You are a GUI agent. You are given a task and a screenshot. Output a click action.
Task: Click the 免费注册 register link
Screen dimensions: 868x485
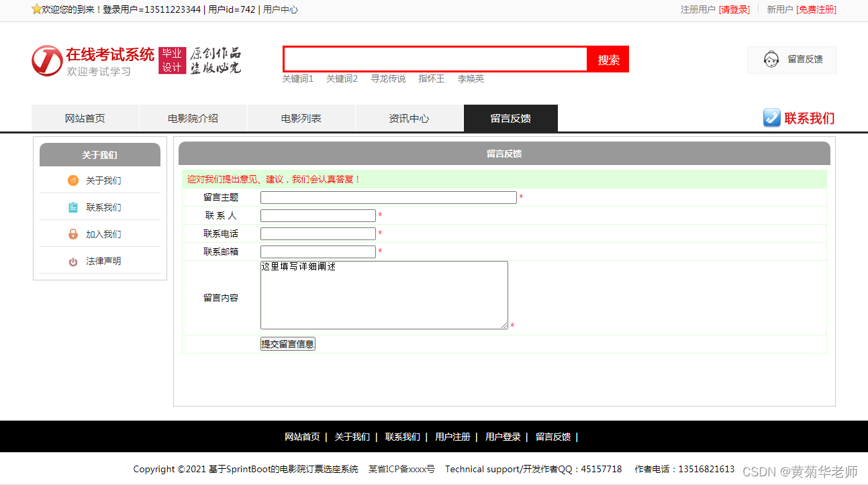click(816, 9)
